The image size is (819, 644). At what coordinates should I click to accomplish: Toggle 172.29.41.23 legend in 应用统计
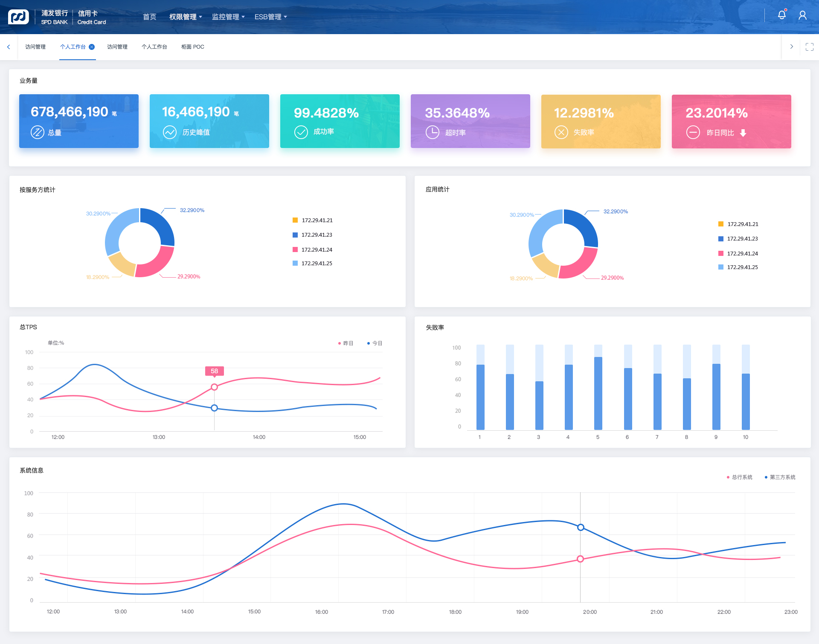coord(738,239)
